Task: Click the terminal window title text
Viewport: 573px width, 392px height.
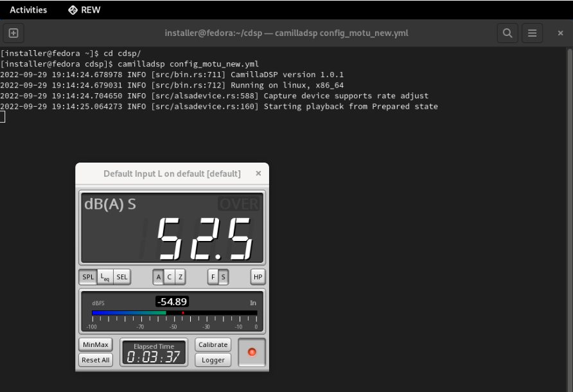Action: 286,33
